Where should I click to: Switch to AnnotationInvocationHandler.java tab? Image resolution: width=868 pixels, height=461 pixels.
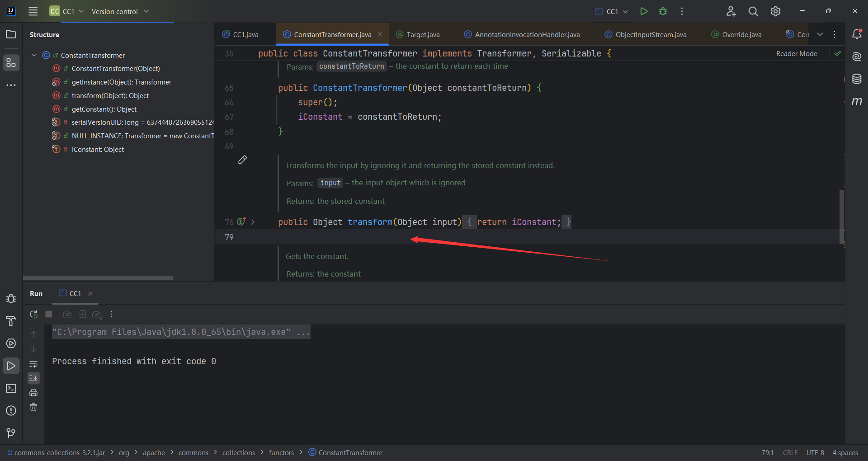click(522, 34)
